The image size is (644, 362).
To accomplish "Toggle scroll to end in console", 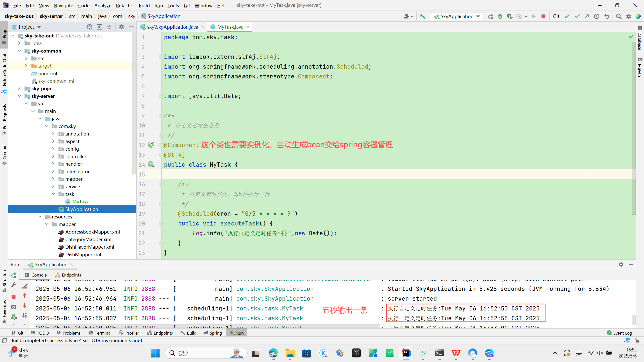I will [25, 315].
